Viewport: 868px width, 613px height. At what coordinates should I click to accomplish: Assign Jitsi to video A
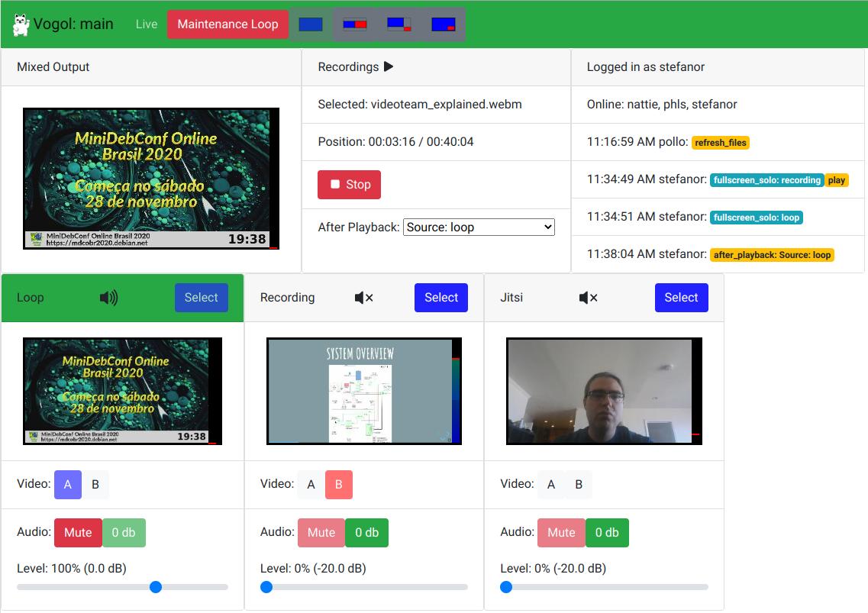551,485
